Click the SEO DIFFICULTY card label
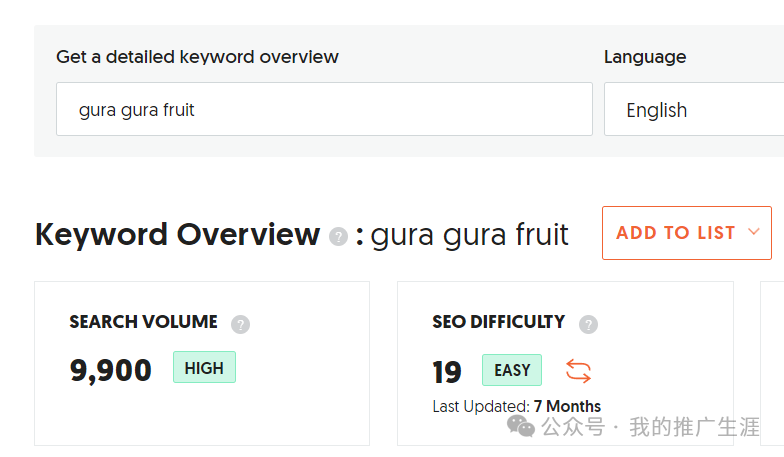784x457 pixels. 498,322
